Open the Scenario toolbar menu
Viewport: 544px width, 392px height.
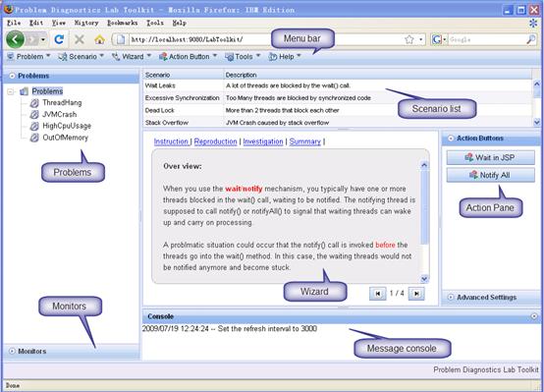coord(82,57)
